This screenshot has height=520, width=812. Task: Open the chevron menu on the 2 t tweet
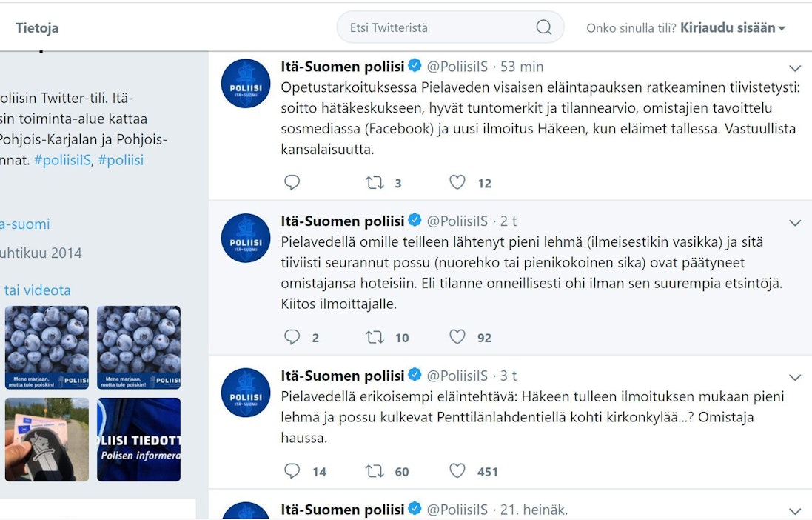(795, 223)
